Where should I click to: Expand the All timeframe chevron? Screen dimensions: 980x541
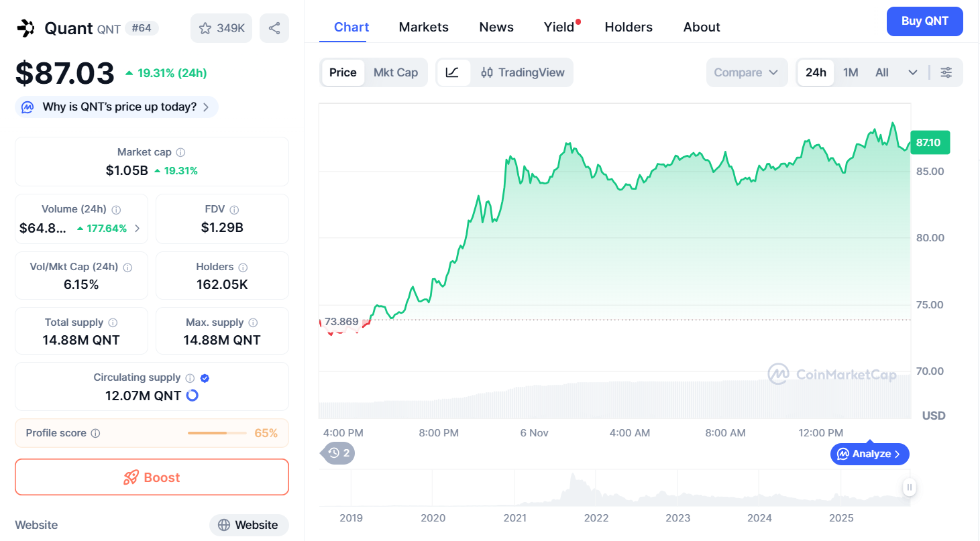(x=912, y=72)
